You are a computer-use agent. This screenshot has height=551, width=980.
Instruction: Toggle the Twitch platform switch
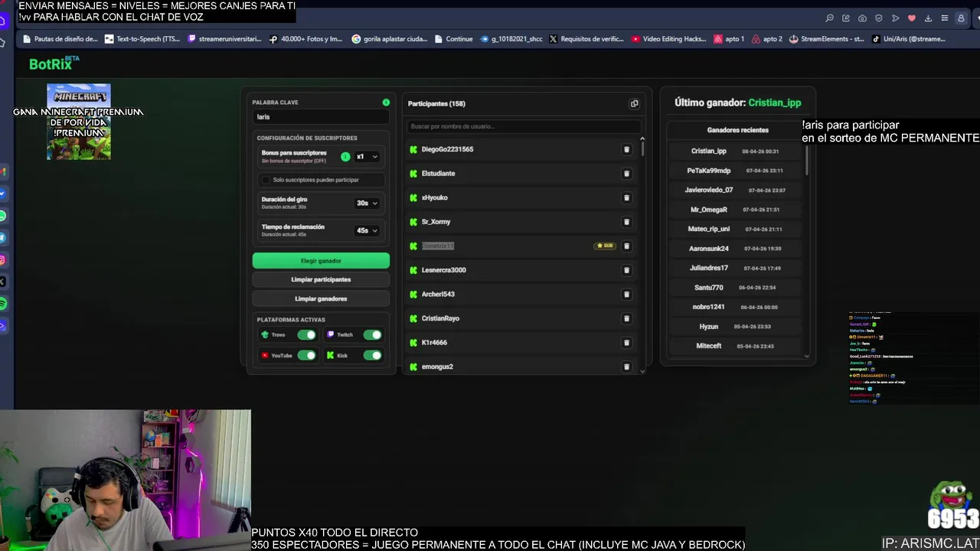click(x=372, y=334)
